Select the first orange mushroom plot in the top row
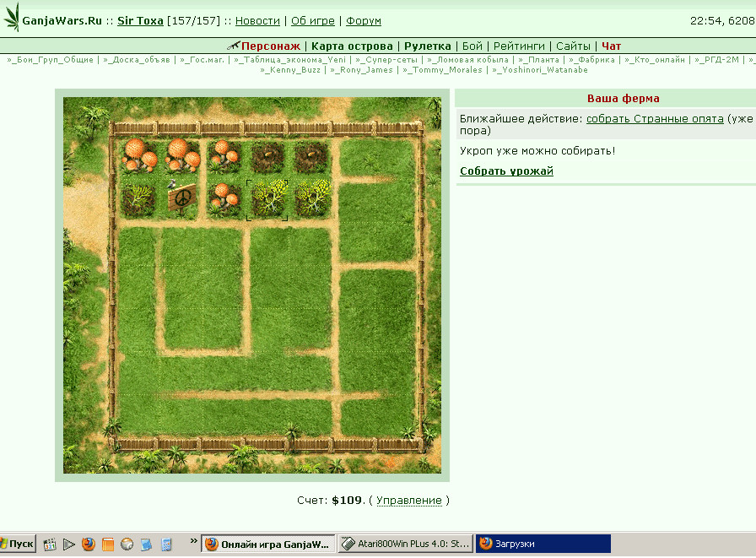This screenshot has height=558, width=756. (139, 155)
